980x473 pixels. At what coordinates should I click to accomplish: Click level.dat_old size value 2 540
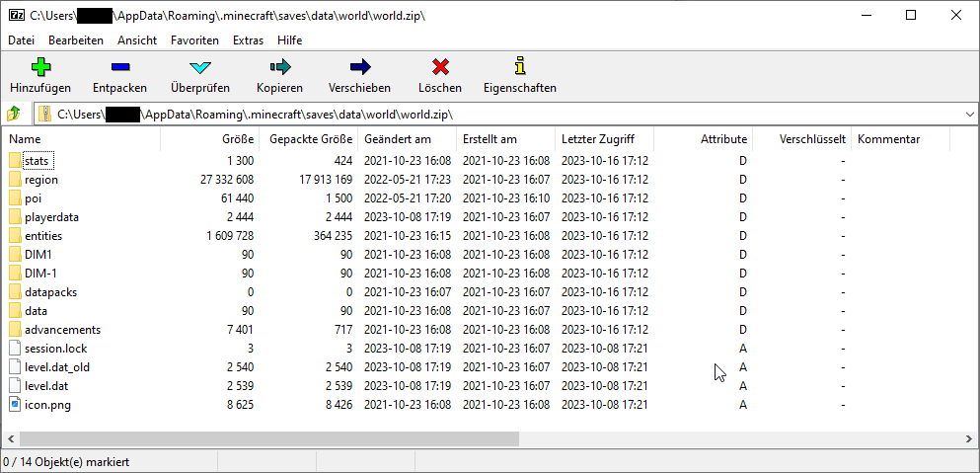[241, 367]
